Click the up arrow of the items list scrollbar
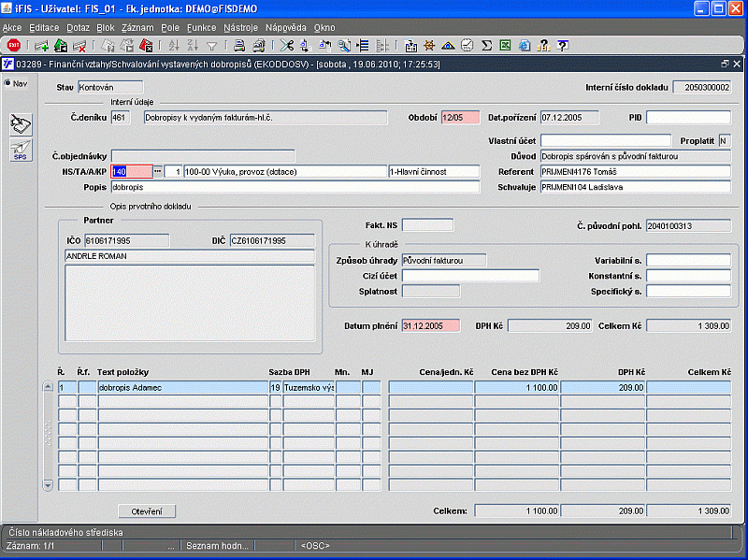The image size is (748, 560). tap(48, 386)
